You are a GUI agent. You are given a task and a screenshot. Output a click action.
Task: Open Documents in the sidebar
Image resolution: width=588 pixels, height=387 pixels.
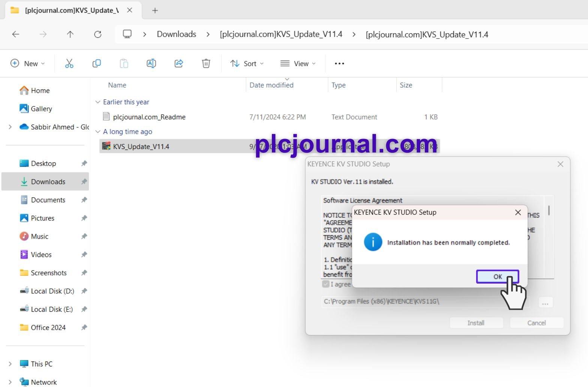click(48, 200)
